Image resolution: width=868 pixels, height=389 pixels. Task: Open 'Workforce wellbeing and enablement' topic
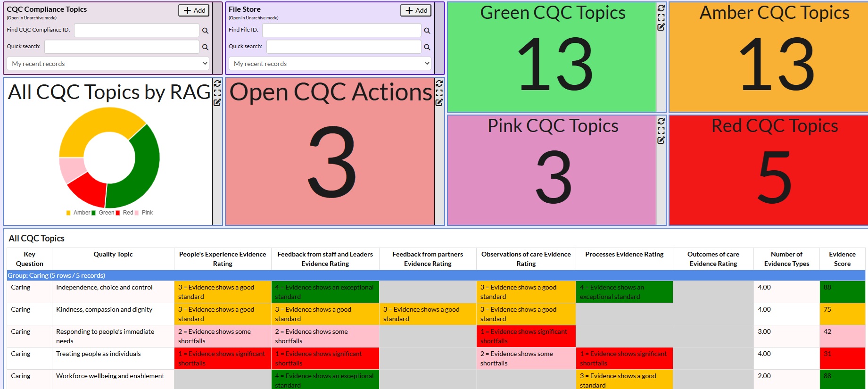(x=110, y=376)
